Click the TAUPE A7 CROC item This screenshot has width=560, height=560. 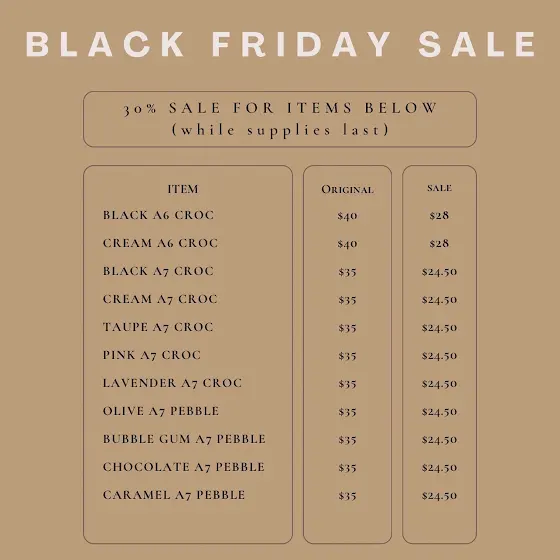pos(158,327)
